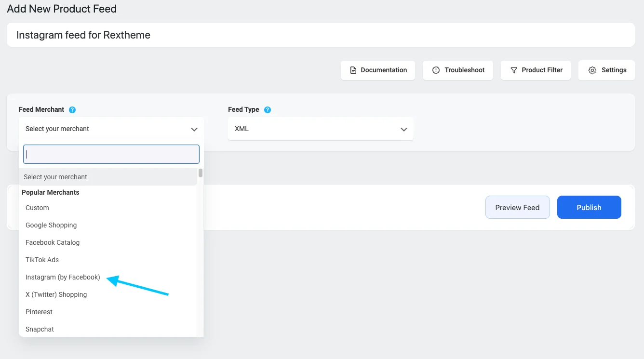Click the Settings gear icon
The height and width of the screenshot is (359, 644).
[x=592, y=70]
